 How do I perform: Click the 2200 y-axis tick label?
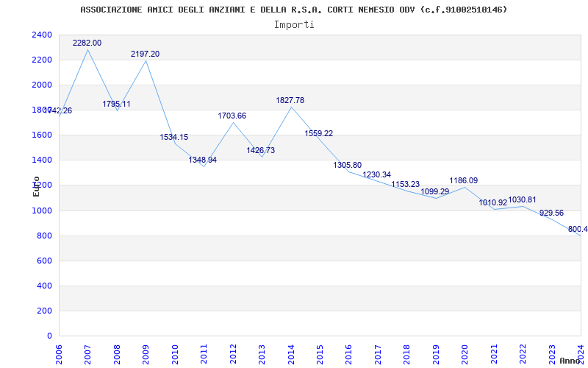point(42,60)
